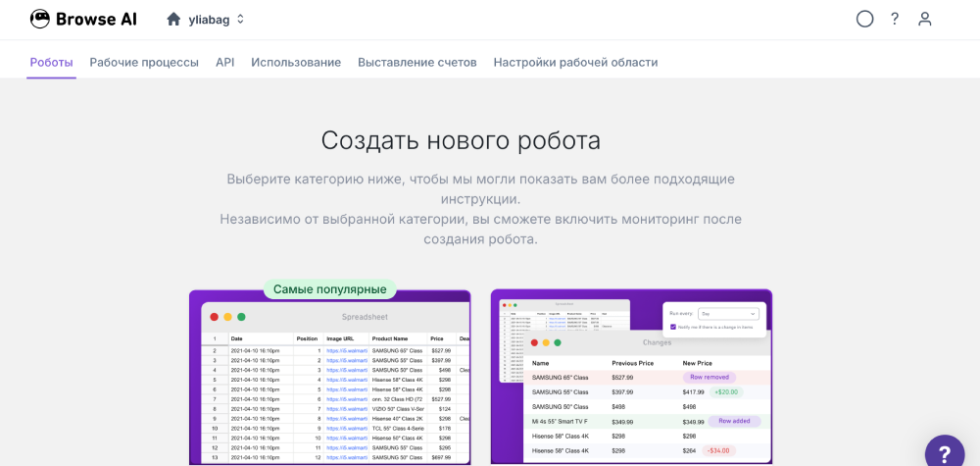Click the Создать нового робота heading
This screenshot has height=466, width=980.
(461, 140)
